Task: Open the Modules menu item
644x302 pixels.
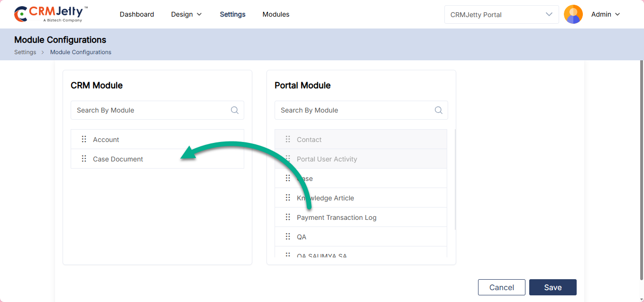Action: click(x=276, y=14)
